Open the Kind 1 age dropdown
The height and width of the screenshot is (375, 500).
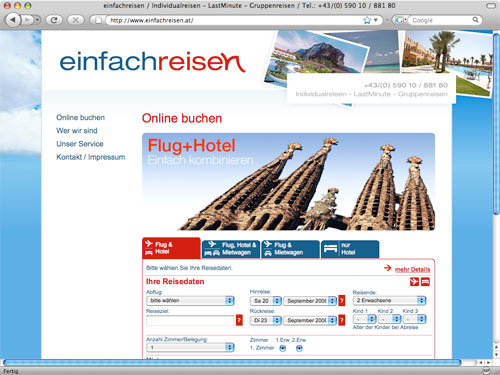coord(365,319)
